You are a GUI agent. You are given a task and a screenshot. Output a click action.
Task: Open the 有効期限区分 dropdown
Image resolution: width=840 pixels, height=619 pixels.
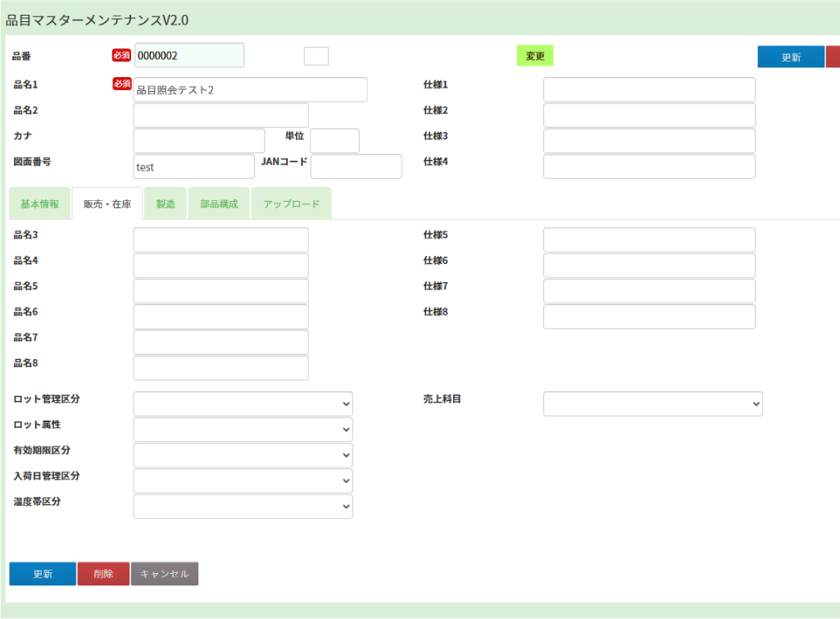pyautogui.click(x=243, y=455)
